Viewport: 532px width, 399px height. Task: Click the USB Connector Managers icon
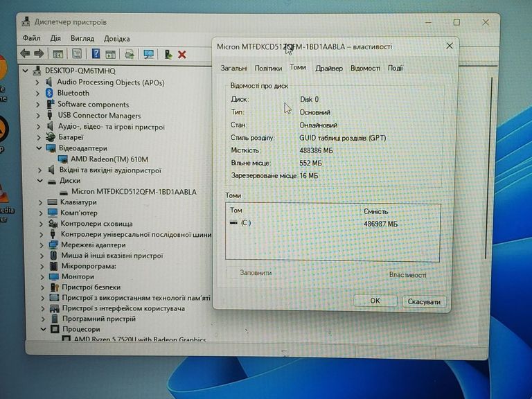coord(50,115)
